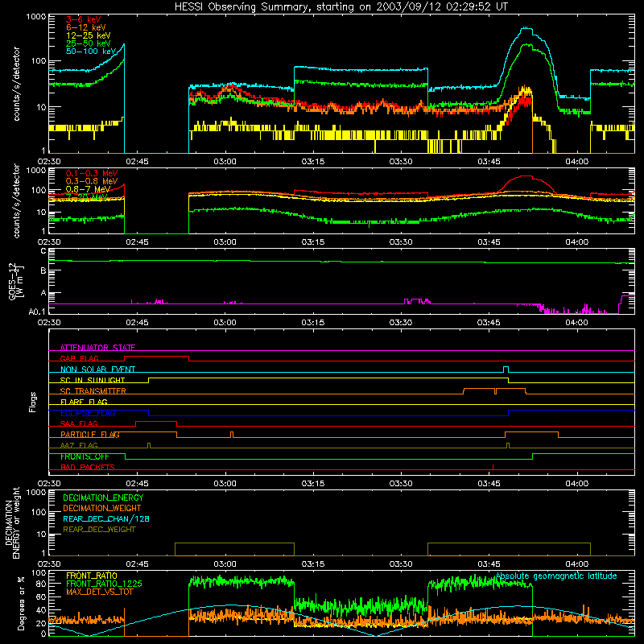Click the PARTICLE_FLAG pulse just after 03:00
The width and height of the screenshot is (644, 644).
tap(232, 435)
